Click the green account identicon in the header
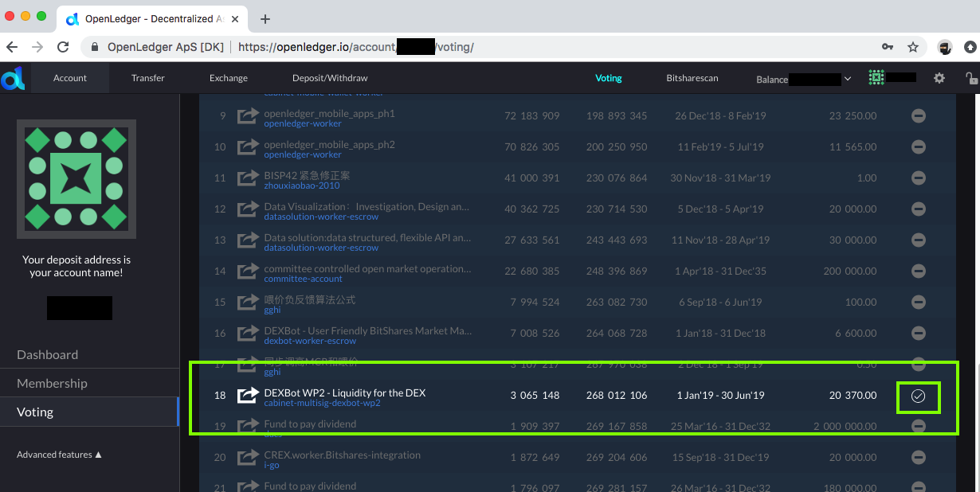Screen dimensions: 980x492 pyautogui.click(x=877, y=77)
